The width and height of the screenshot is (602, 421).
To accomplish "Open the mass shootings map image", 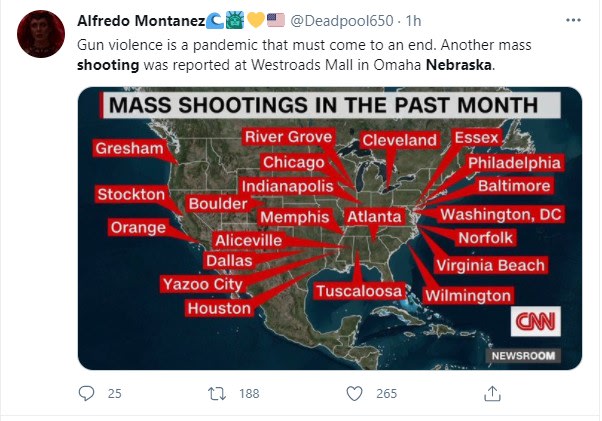I will pyautogui.click(x=330, y=228).
